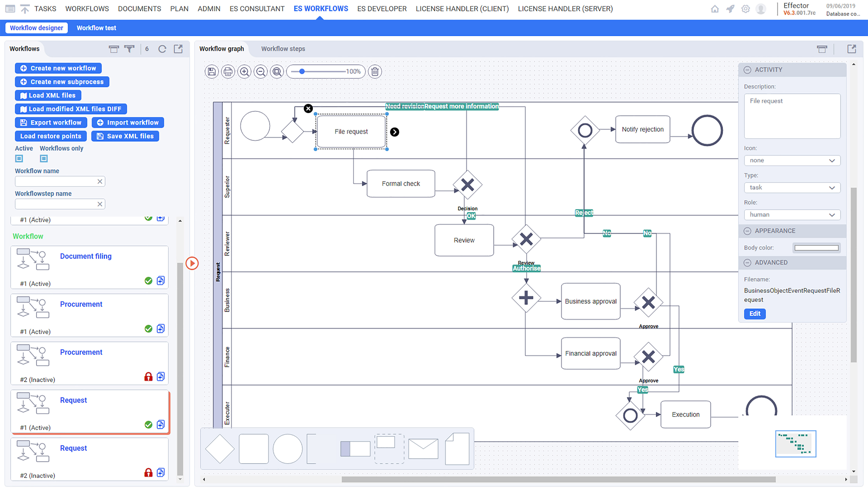Zoom in using the magnifier plus icon

tap(244, 72)
